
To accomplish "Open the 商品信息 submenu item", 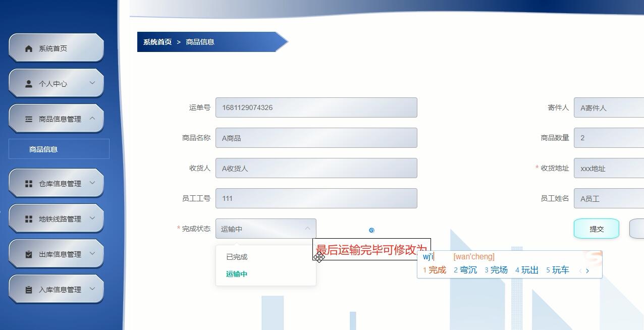I will point(59,149).
